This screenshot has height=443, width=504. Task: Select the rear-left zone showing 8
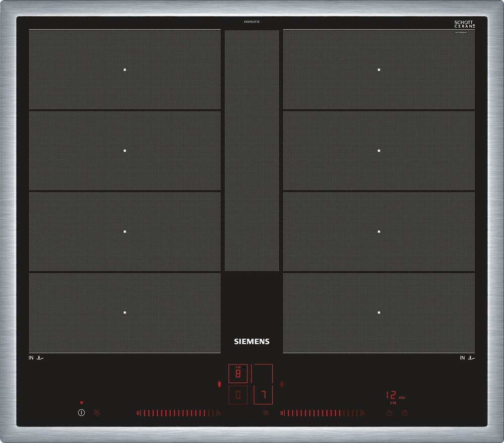[x=238, y=374]
